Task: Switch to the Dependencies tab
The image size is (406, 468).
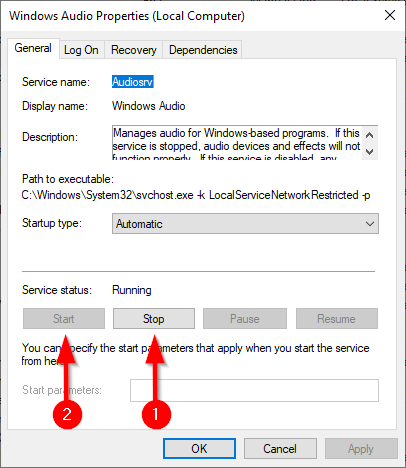Action: [x=203, y=50]
